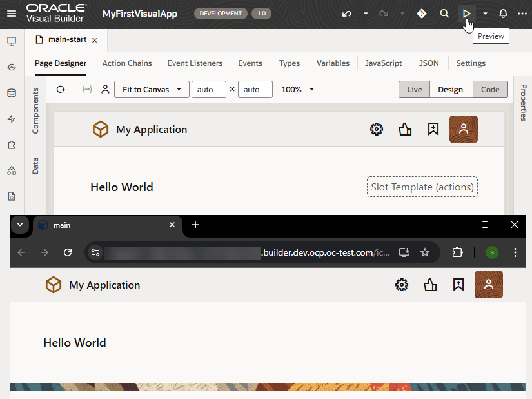Switch canvas to Code mode
Image resolution: width=532 pixels, height=399 pixels.
tap(490, 90)
